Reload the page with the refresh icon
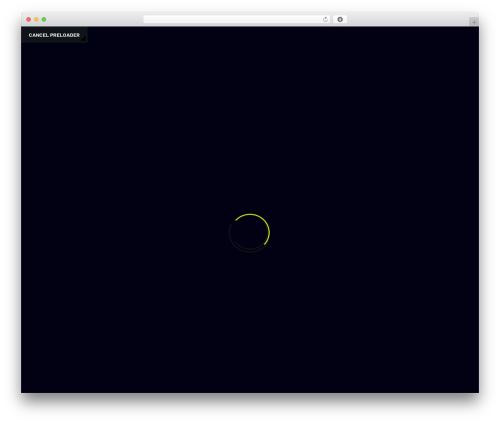 [x=325, y=20]
